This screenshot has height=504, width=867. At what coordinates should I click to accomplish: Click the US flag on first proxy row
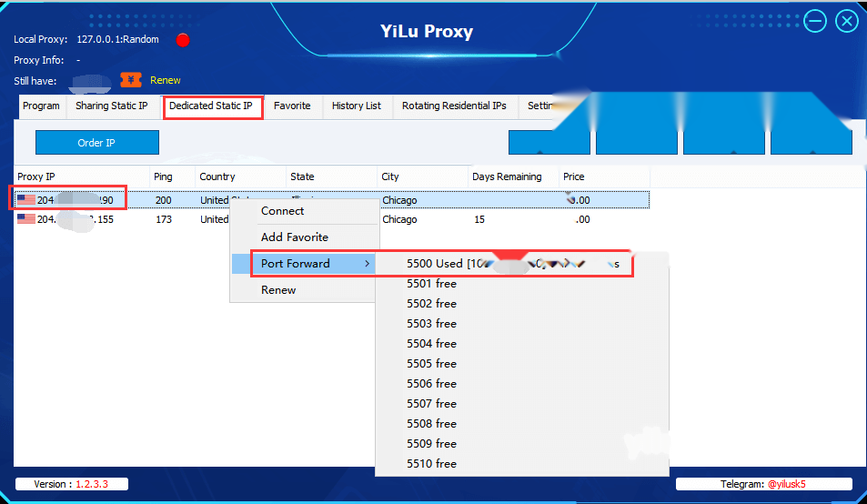coord(26,199)
